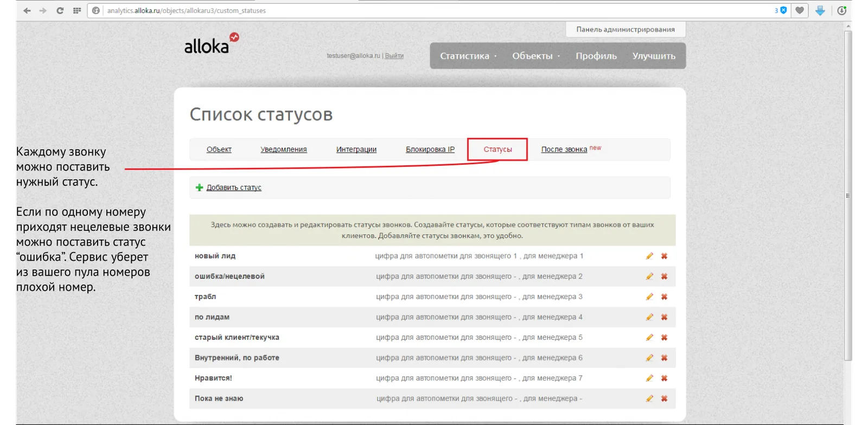
Task: Click the 'Добавить статус' link
Action: tap(234, 188)
